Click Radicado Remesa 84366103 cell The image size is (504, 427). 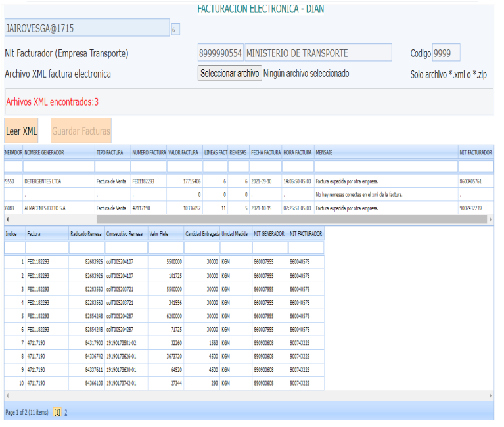(87, 384)
